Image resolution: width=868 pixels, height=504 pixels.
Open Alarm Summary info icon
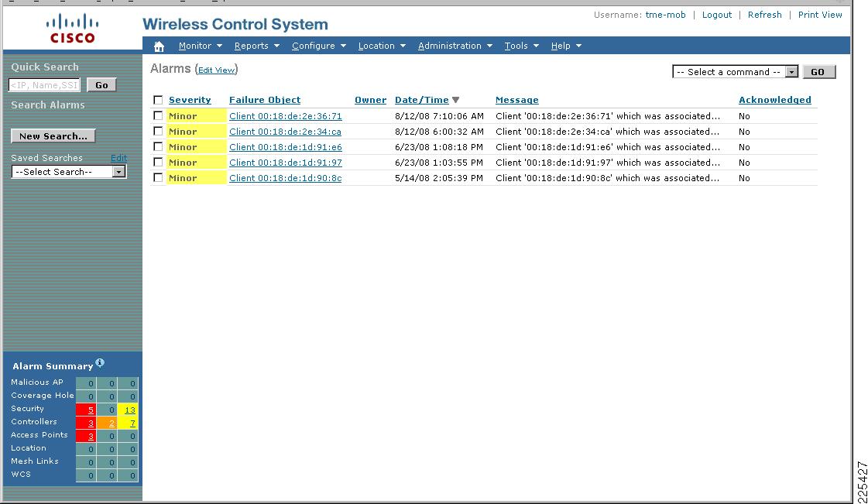100,363
